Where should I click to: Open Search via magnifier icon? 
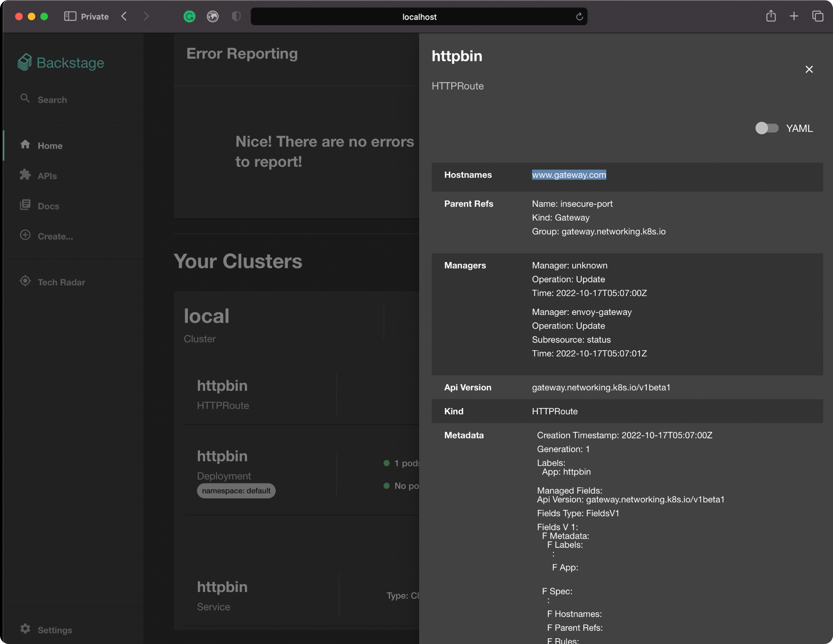(25, 98)
